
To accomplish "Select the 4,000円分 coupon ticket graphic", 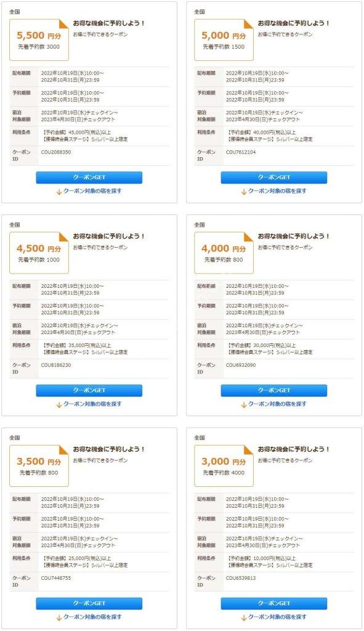I will click(224, 253).
